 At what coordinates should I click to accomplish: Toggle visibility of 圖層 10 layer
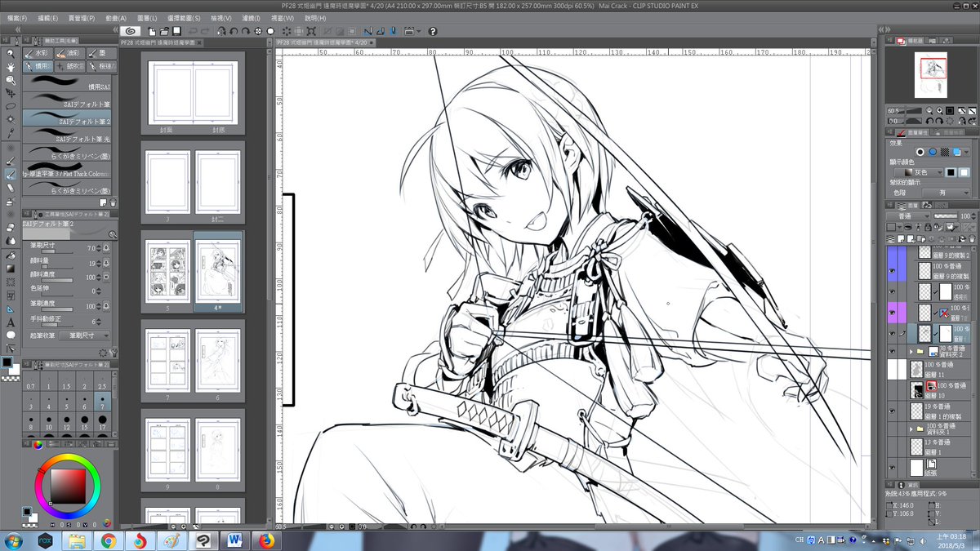892,390
